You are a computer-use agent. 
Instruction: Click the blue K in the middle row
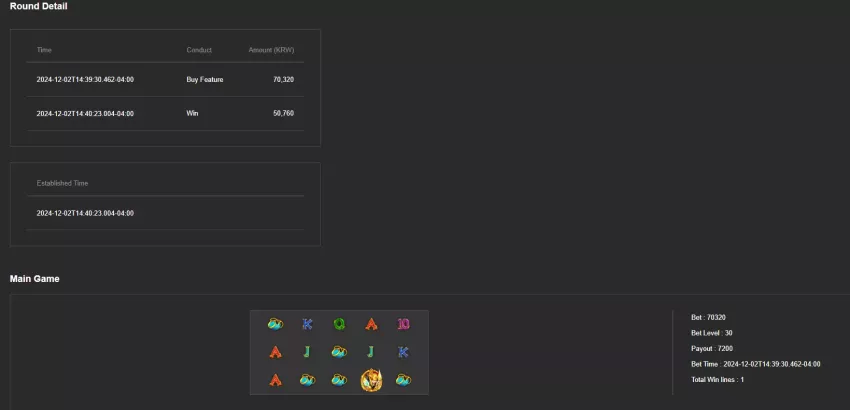(403, 353)
